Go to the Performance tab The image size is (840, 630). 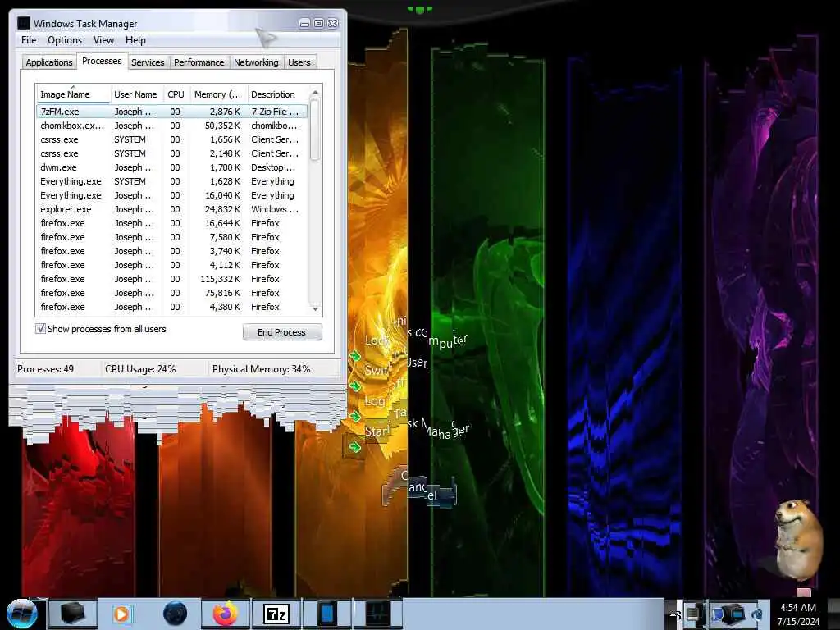click(199, 62)
